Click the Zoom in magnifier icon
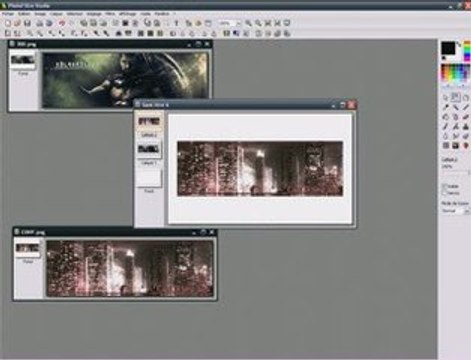This screenshot has height=360, width=471. tap(248, 23)
